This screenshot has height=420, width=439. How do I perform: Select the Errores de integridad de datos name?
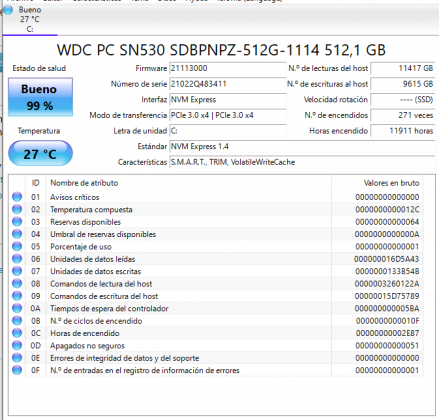(x=125, y=358)
